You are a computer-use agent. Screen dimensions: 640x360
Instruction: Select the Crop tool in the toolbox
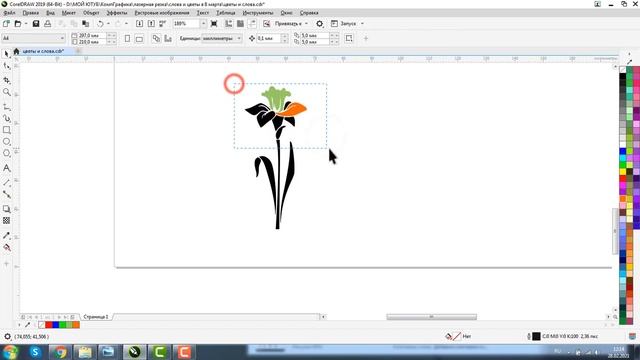(x=7, y=80)
